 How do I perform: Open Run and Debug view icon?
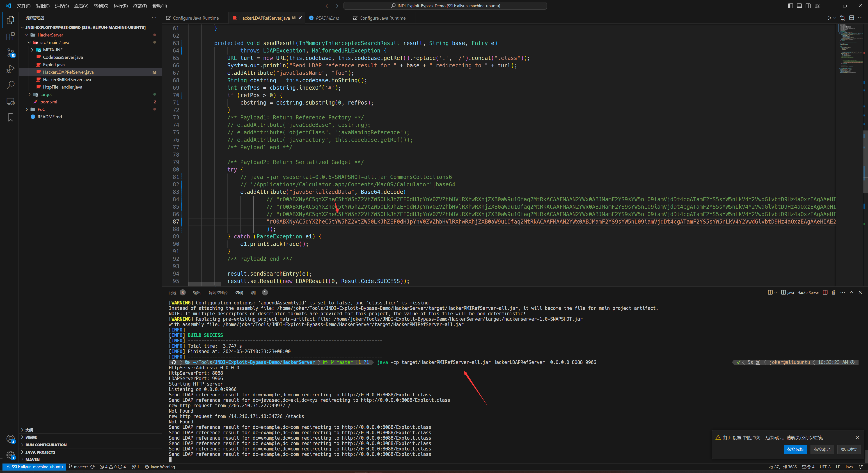(10, 69)
